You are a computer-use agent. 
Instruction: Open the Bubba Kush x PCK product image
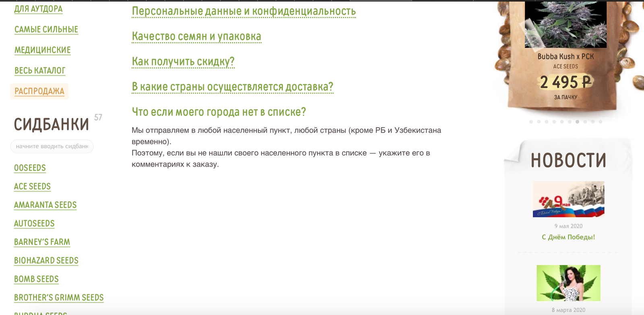pos(566,24)
